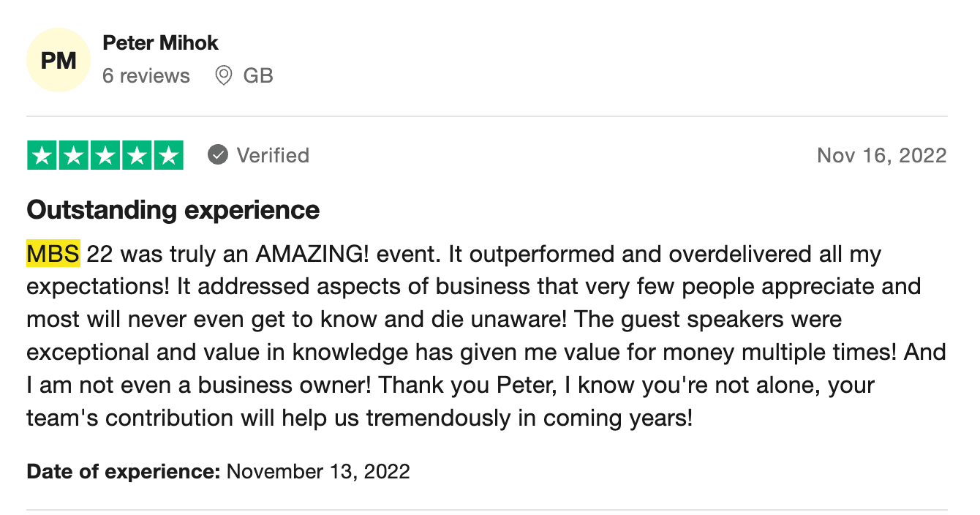Select the GB country label

coord(258,76)
